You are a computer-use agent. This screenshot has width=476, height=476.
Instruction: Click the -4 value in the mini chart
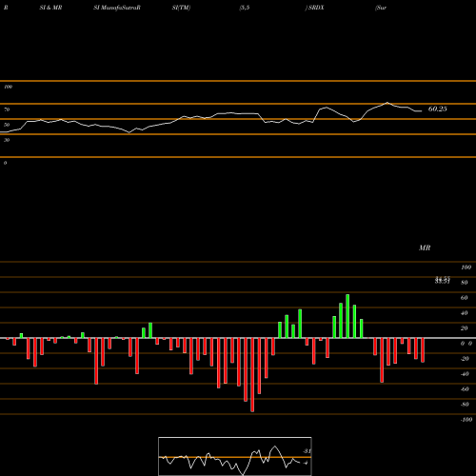(306, 463)
